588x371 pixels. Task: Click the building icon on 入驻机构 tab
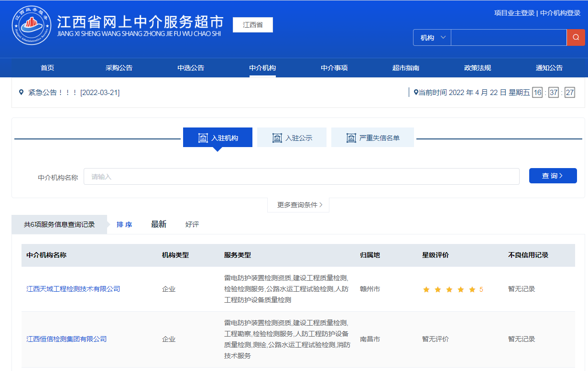click(203, 138)
